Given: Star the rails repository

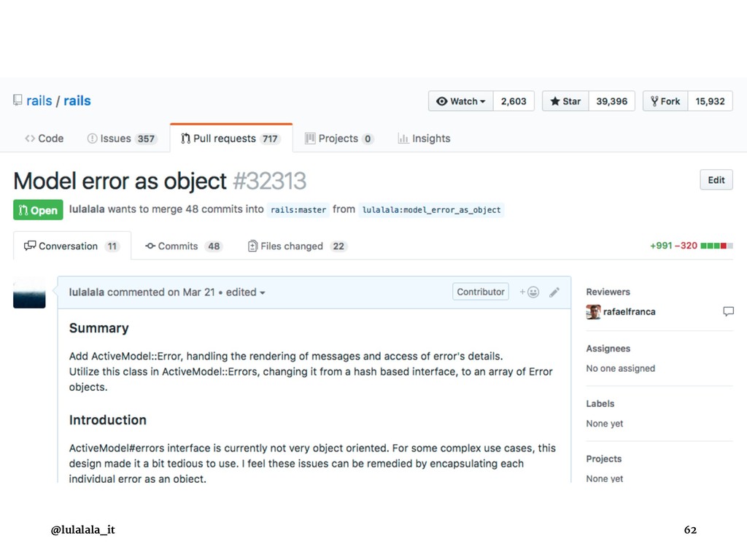Looking at the screenshot, I should pyautogui.click(x=565, y=101).
